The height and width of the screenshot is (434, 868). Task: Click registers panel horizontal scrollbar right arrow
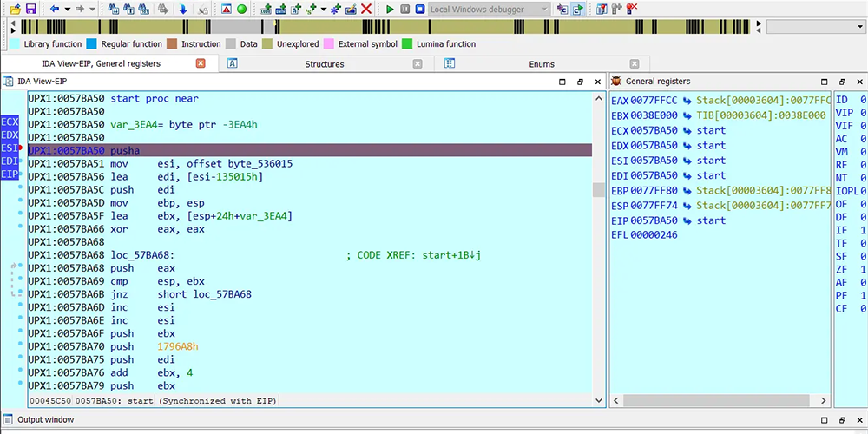[x=824, y=401]
